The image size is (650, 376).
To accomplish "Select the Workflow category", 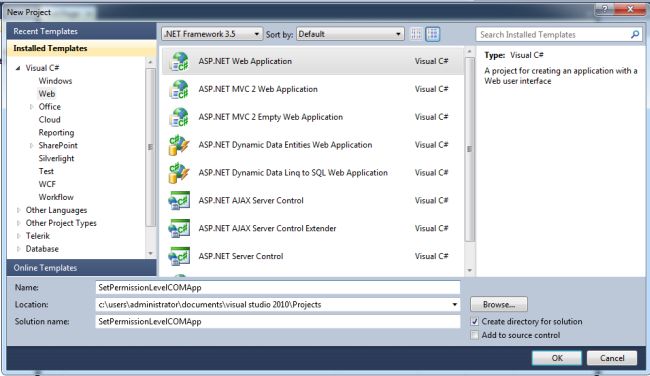I will (x=56, y=197).
